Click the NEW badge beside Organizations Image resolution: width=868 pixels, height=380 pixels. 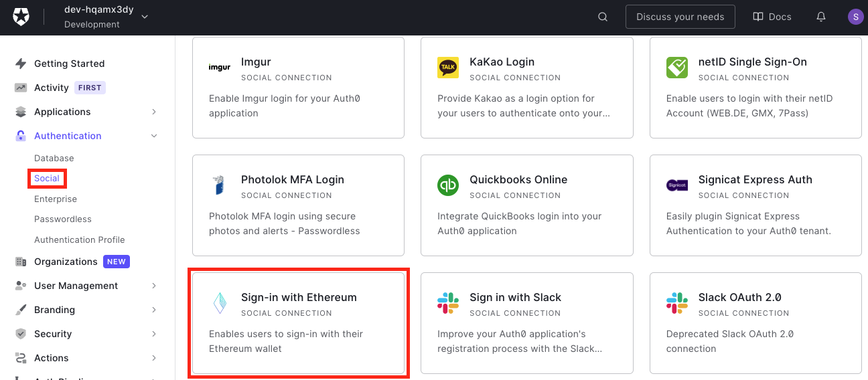[x=117, y=262]
